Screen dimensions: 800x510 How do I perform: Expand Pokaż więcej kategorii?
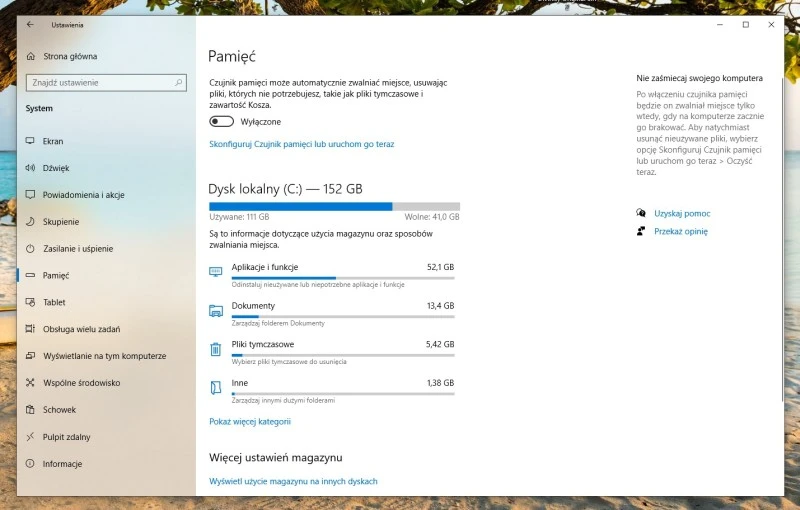tap(249, 421)
